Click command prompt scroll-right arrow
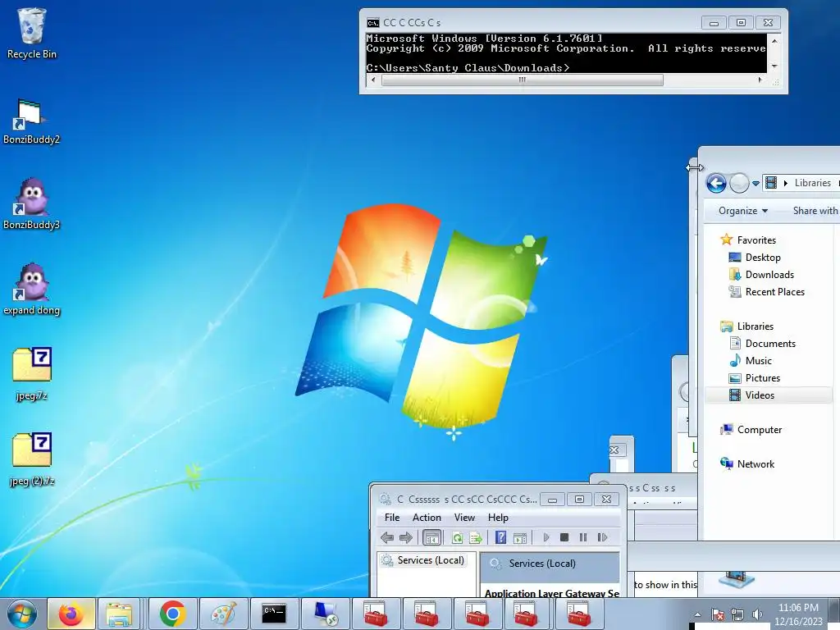840x630 pixels. pyautogui.click(x=760, y=80)
